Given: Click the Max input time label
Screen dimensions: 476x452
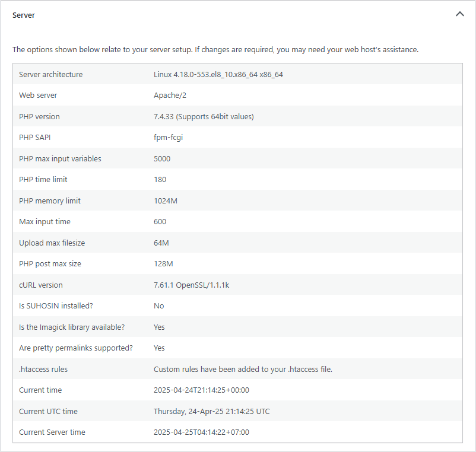Looking at the screenshot, I should point(45,222).
